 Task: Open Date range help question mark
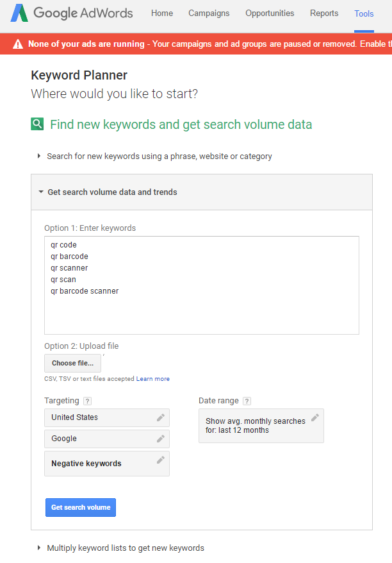[x=247, y=401]
